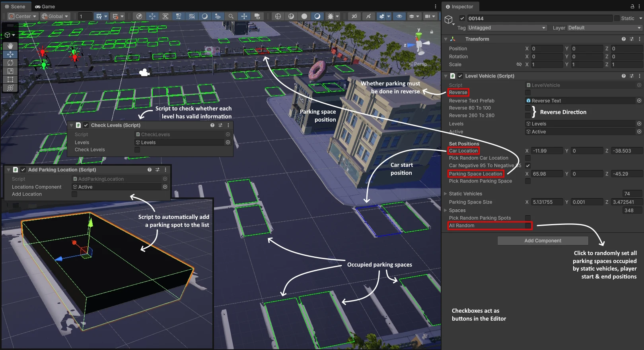Click the Levels object picker in Inspector
644x350 pixels.
639,124
